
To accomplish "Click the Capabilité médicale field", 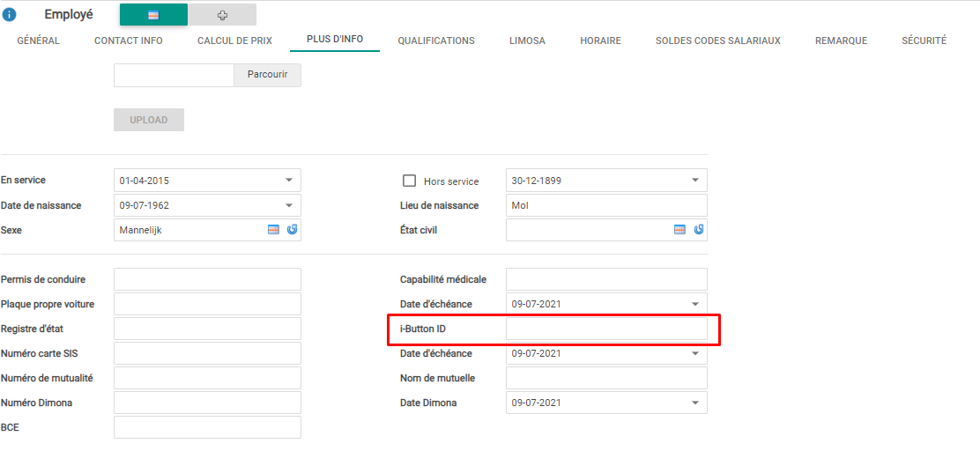I will [x=606, y=279].
